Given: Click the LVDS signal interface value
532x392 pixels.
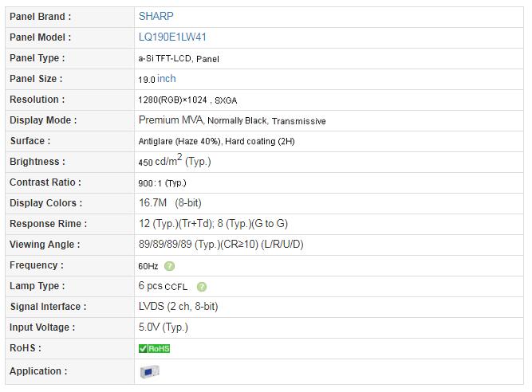Looking at the screenshot, I should click(x=178, y=307).
